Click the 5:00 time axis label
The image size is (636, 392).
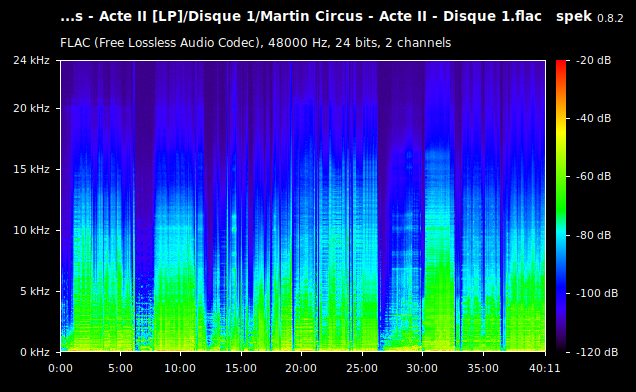[x=120, y=368]
